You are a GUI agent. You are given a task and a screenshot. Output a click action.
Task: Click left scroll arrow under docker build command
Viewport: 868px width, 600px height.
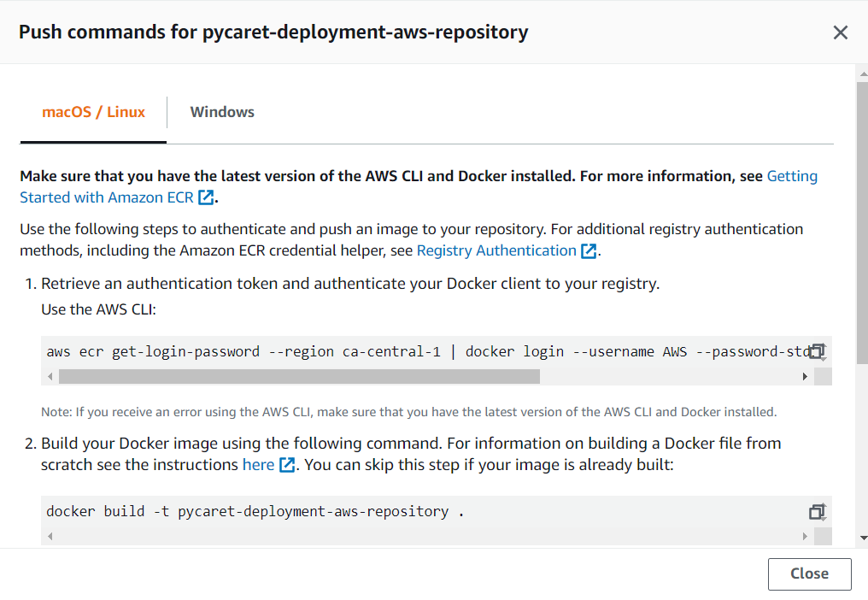[x=50, y=536]
